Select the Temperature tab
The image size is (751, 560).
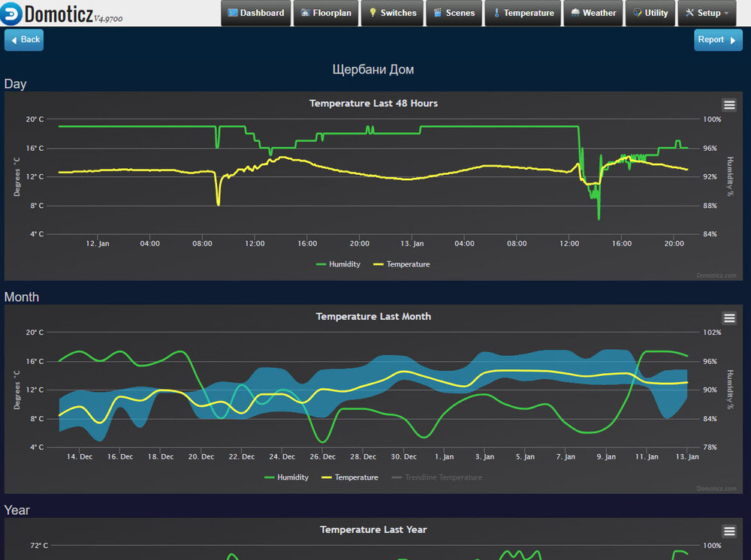pos(523,13)
